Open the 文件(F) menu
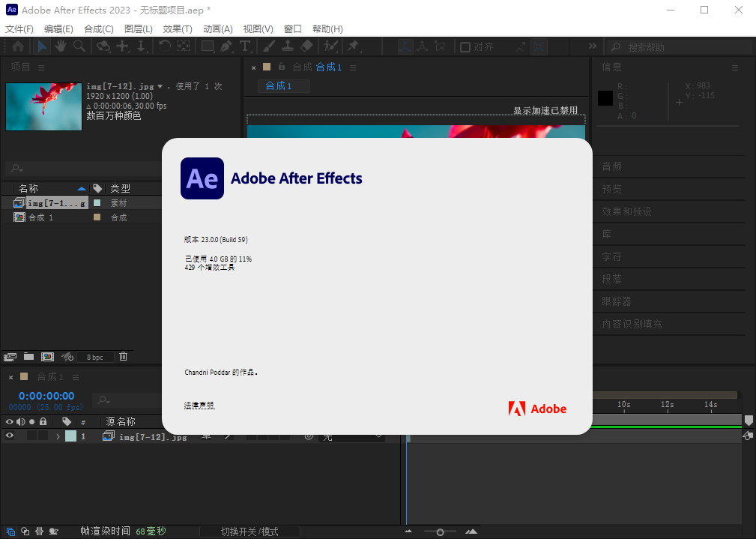Image resolution: width=756 pixels, height=539 pixels. point(19,29)
